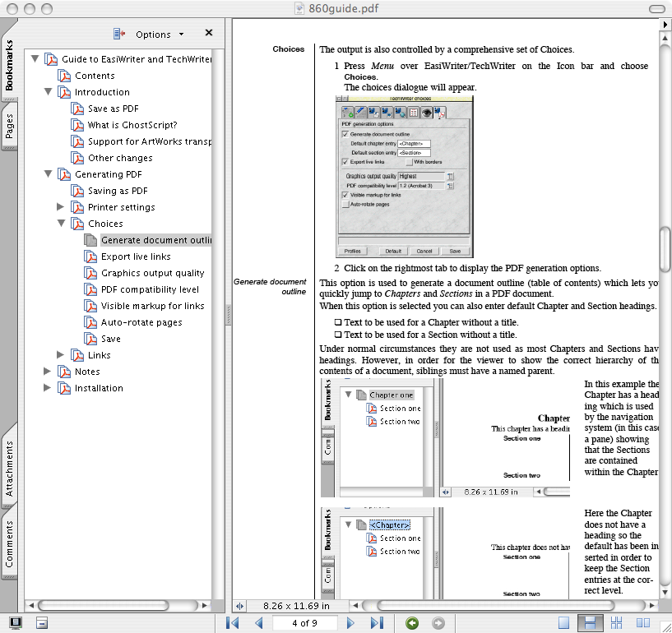Go to the first page
The image size is (672, 633).
tap(234, 623)
